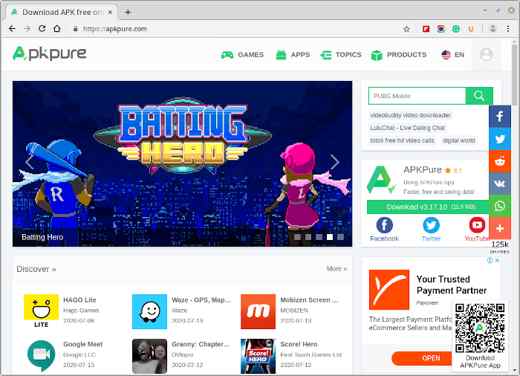520x376 pixels.
Task: Open Waze app icon
Action: point(149,311)
